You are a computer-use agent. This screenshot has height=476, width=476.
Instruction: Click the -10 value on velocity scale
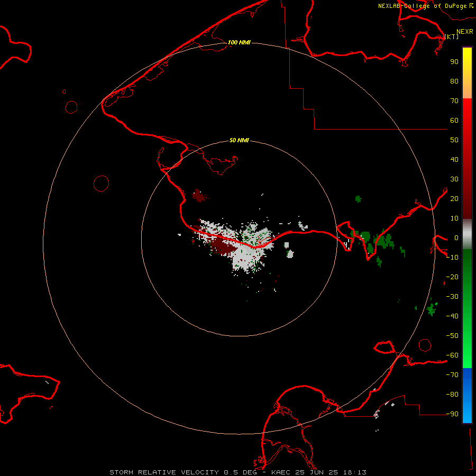[452, 258]
